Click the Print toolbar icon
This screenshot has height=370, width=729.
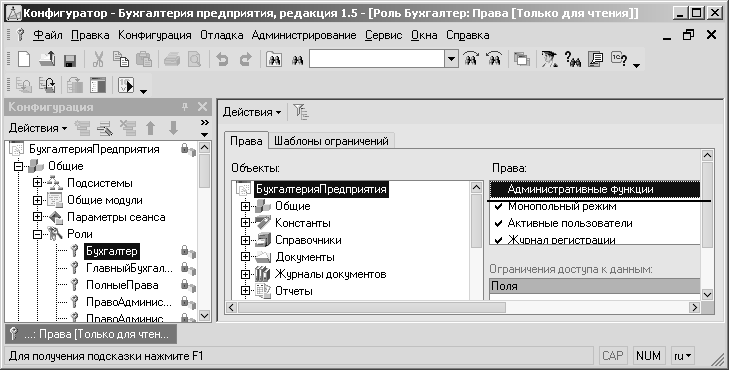[172, 59]
